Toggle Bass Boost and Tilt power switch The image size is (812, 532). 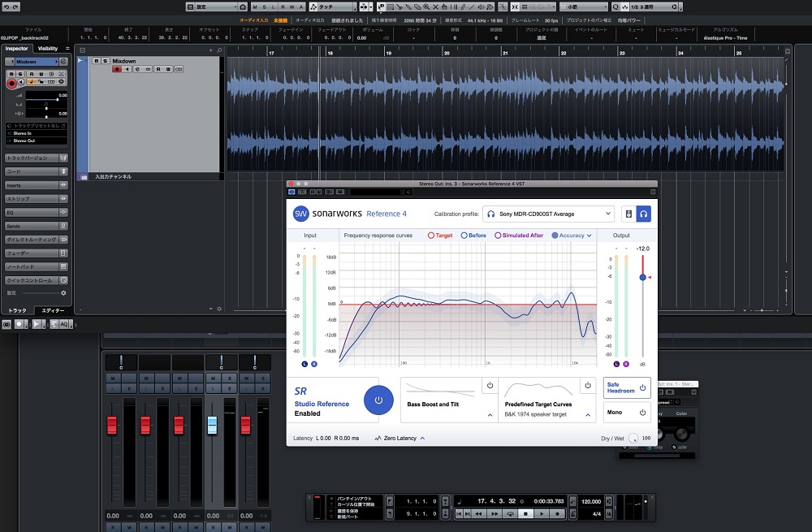(490, 386)
